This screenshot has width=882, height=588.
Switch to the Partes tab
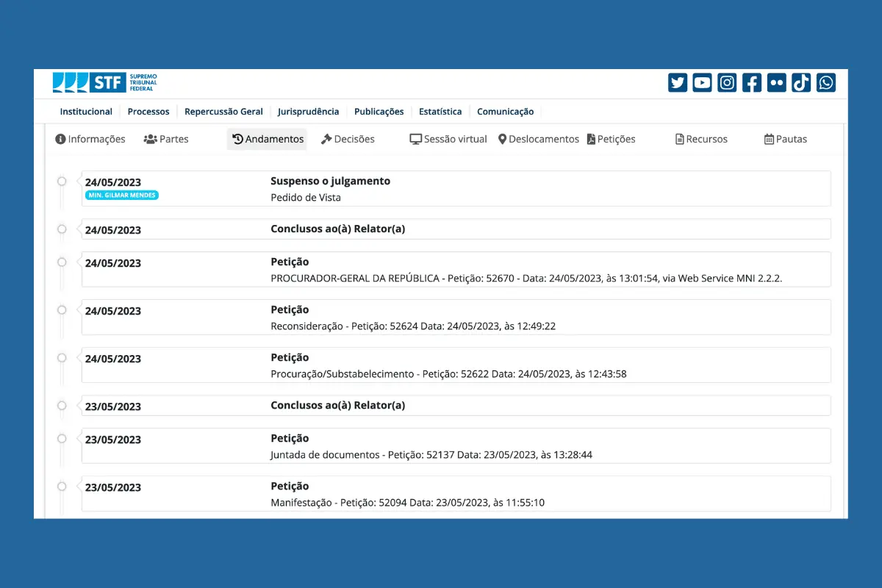pyautogui.click(x=166, y=139)
